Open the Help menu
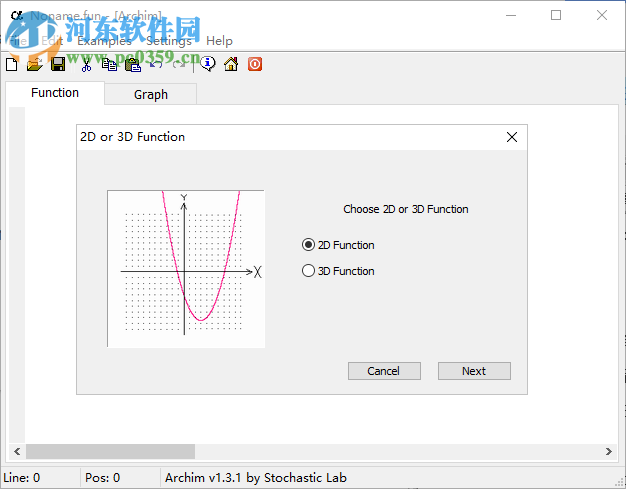 pyautogui.click(x=219, y=41)
